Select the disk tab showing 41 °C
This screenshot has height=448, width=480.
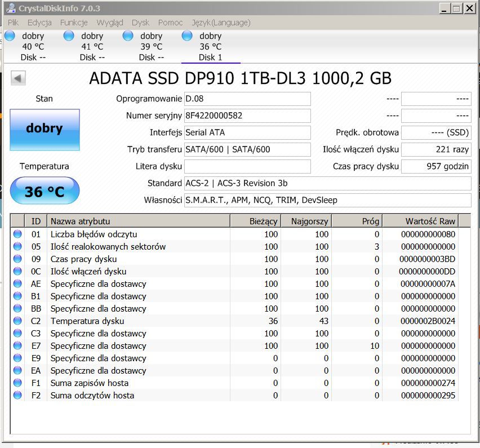[x=92, y=47]
